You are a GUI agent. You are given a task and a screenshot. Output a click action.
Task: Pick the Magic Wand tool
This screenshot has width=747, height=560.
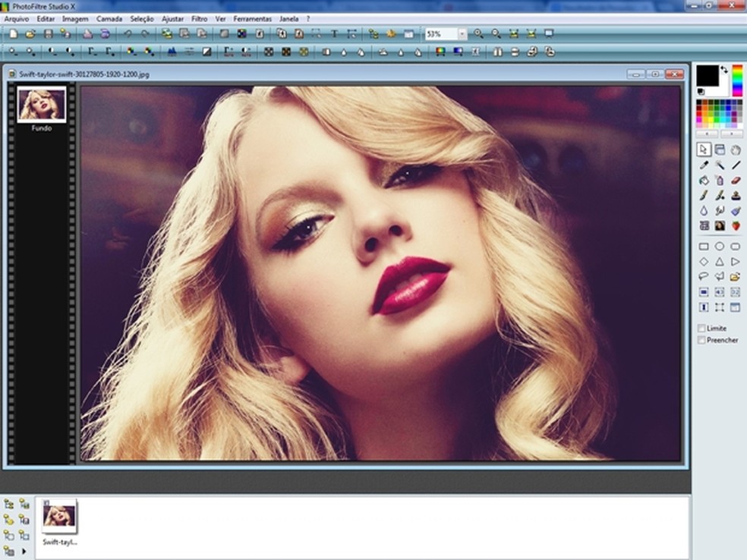point(720,165)
